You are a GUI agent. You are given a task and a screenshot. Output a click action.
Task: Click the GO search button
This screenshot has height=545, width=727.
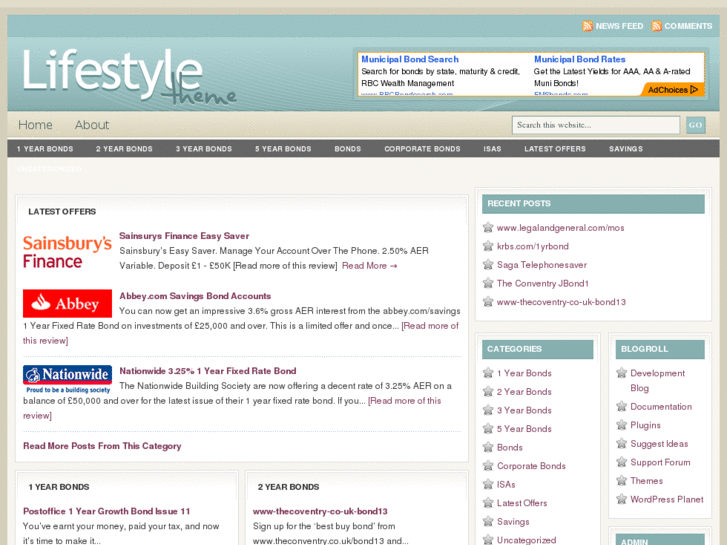(x=695, y=125)
